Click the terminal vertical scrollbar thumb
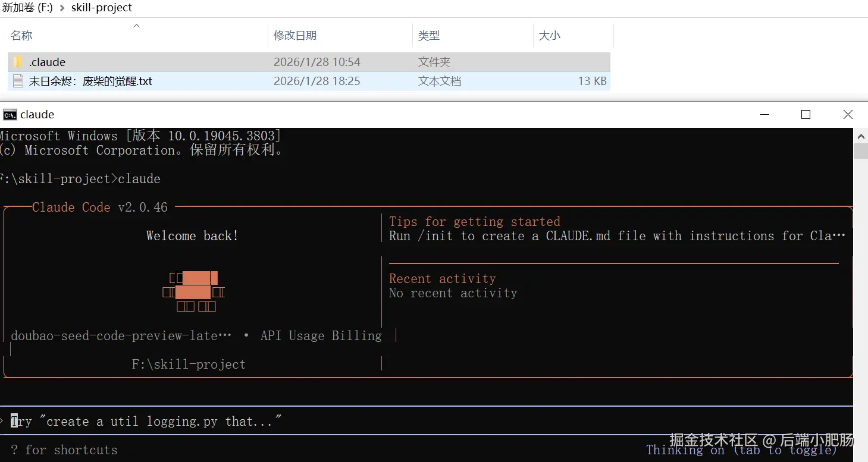Viewport: 868px width, 462px height. (861, 151)
